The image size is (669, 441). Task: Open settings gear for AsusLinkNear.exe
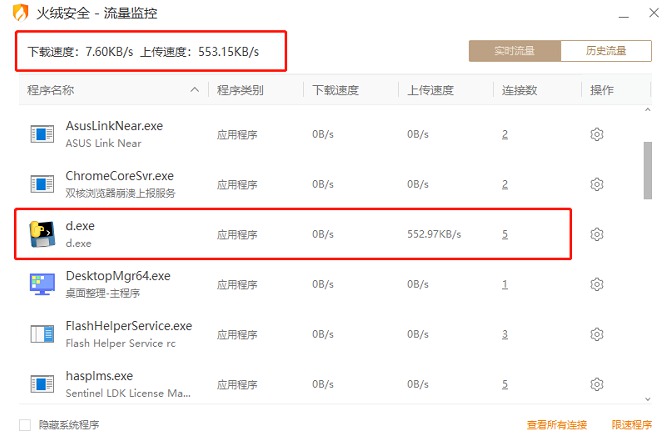pyautogui.click(x=596, y=134)
